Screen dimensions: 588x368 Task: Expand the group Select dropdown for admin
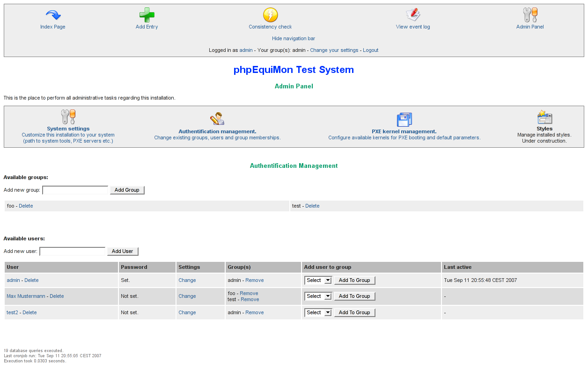point(318,280)
